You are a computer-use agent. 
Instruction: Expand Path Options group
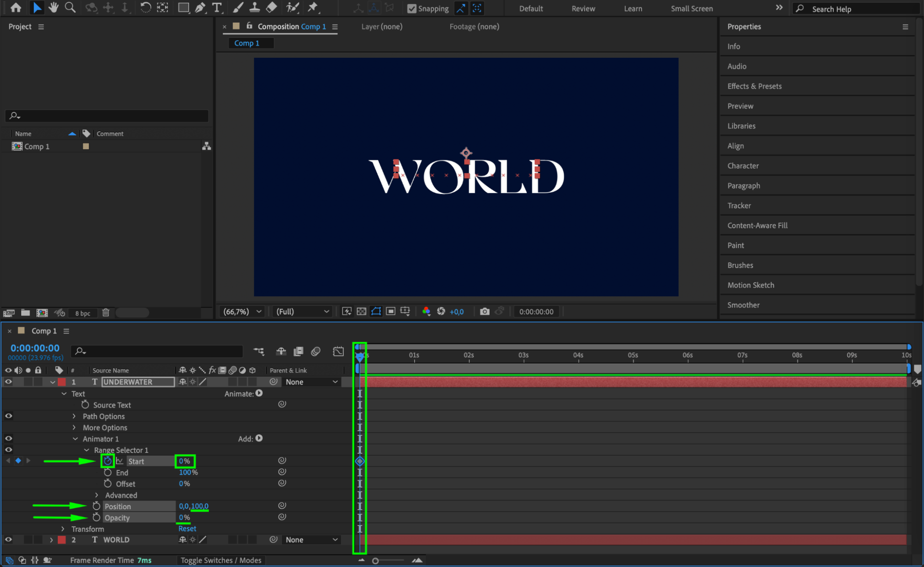[x=74, y=416]
